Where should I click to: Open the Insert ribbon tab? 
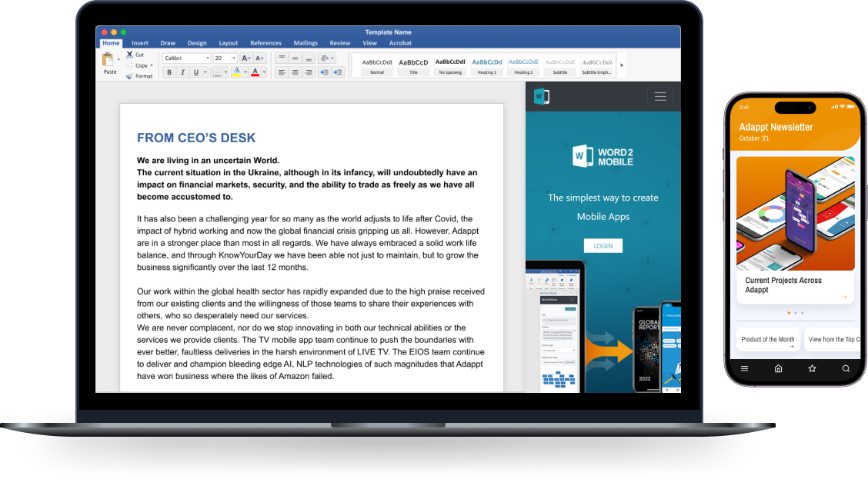[139, 43]
